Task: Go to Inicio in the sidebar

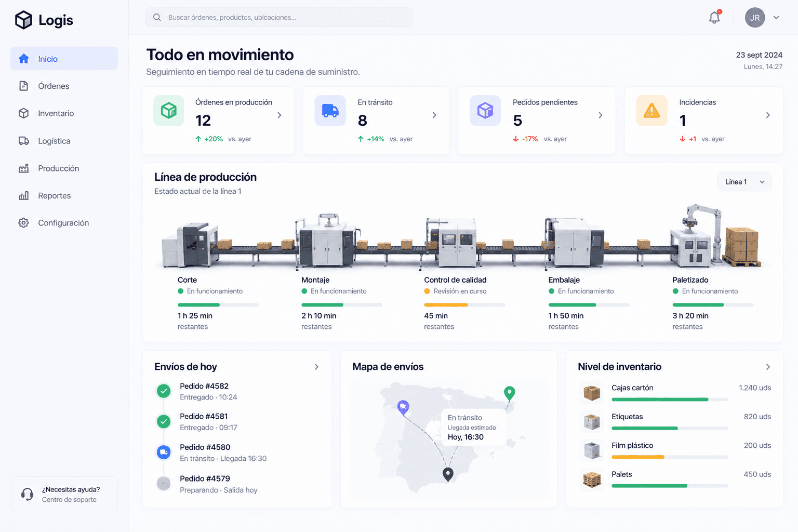Action: click(x=64, y=59)
